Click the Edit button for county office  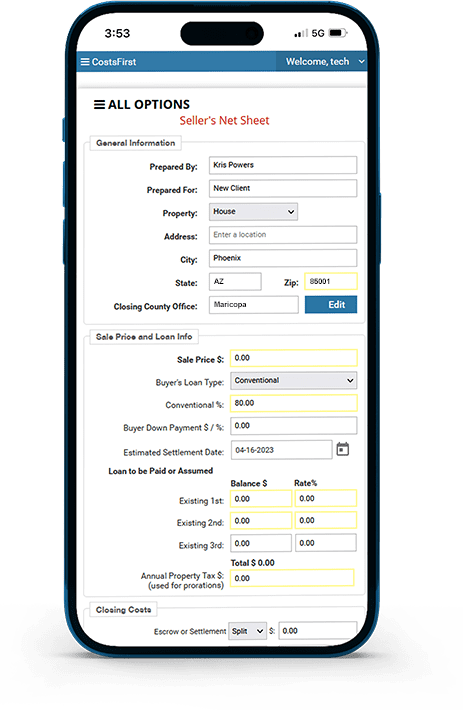coord(331,305)
